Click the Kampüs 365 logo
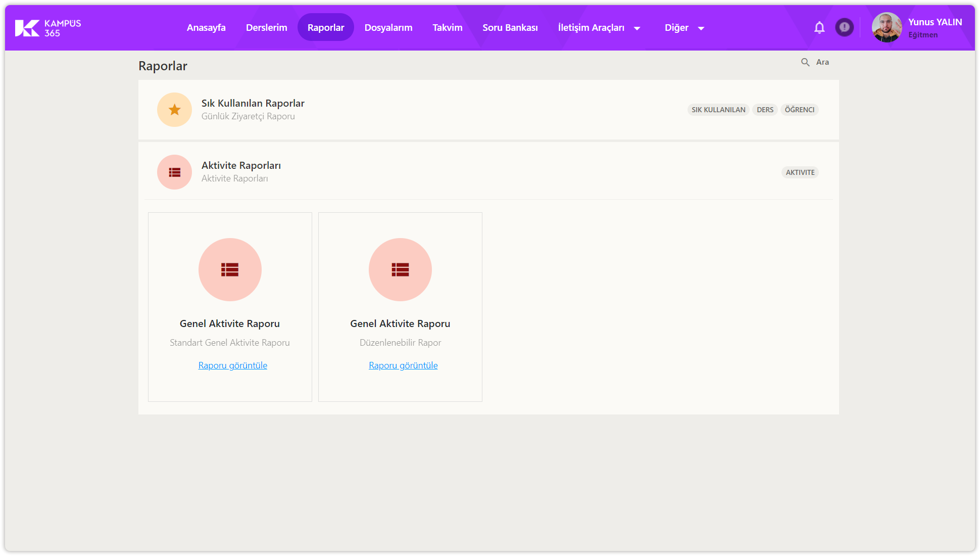This screenshot has width=980, height=556. 48,28
